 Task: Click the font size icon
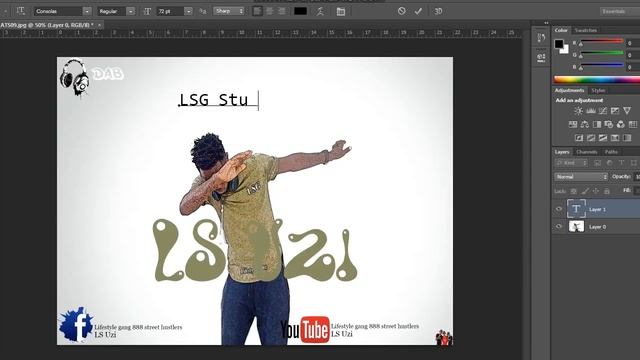[x=147, y=11]
